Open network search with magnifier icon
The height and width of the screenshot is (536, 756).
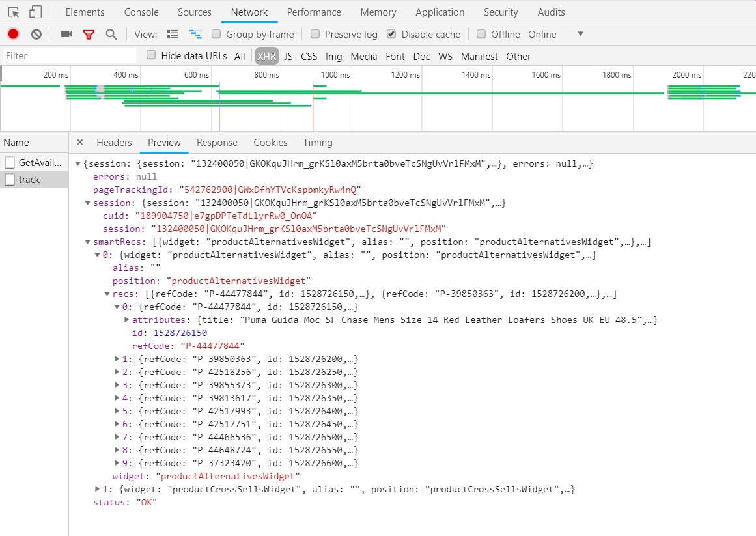pyautogui.click(x=111, y=35)
